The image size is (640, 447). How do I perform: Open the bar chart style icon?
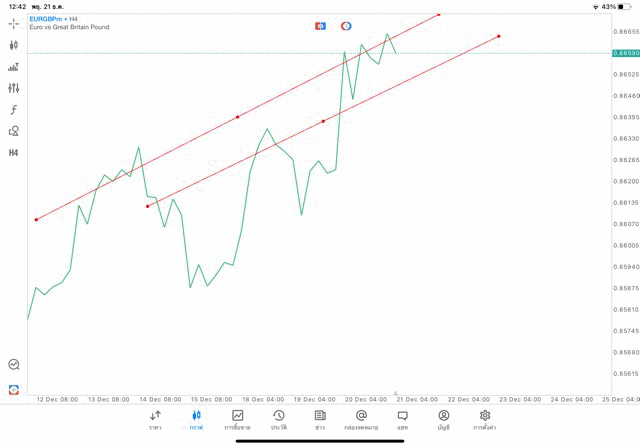tap(14, 67)
